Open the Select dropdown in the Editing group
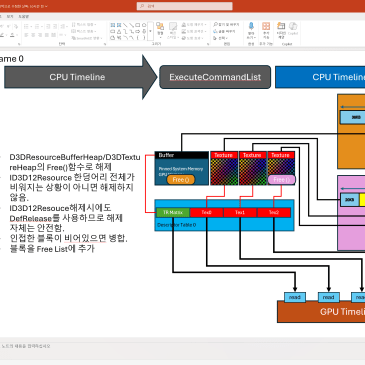365x365 pixels. tap(220, 38)
